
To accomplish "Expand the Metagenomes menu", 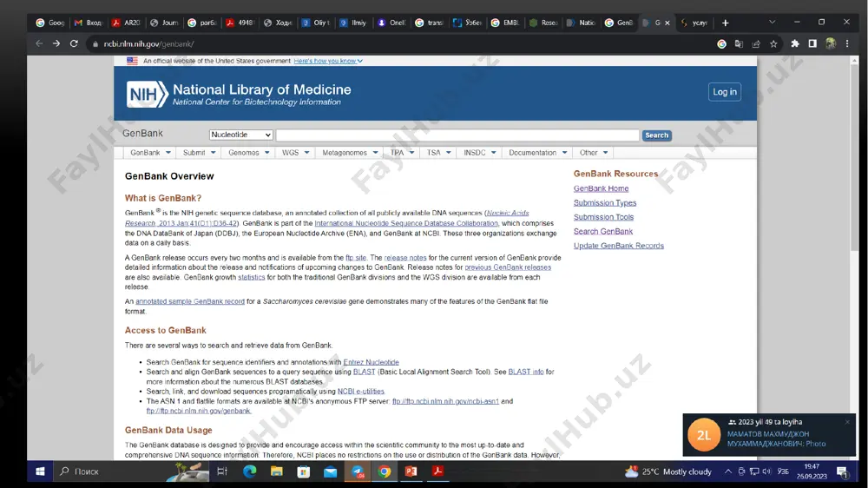I will (350, 152).
